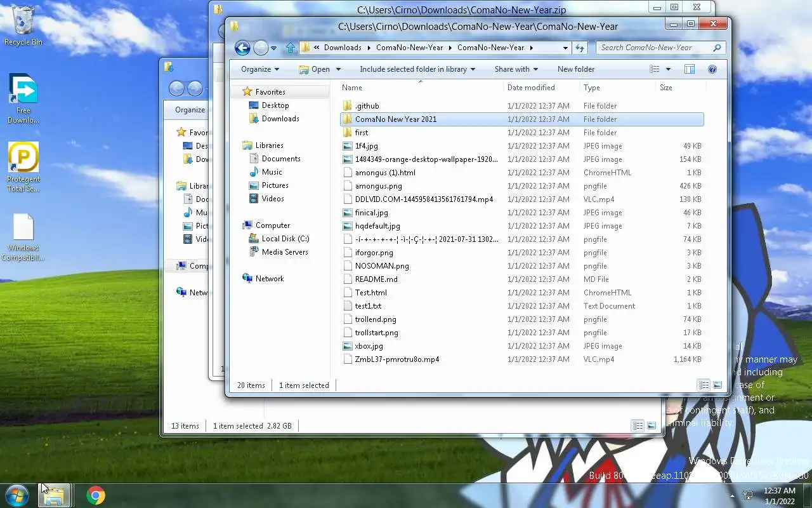Open the Recycle Bin desktop icon
The height and width of the screenshot is (508, 812).
23,26
